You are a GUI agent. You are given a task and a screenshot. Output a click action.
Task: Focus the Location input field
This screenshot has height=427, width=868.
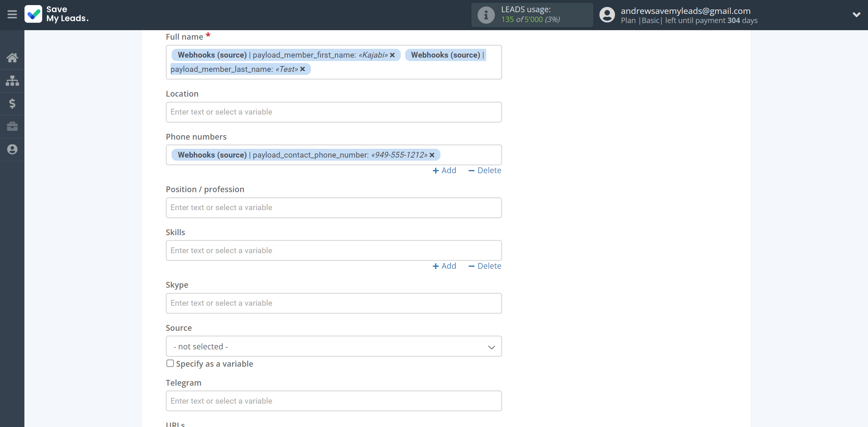(x=334, y=112)
